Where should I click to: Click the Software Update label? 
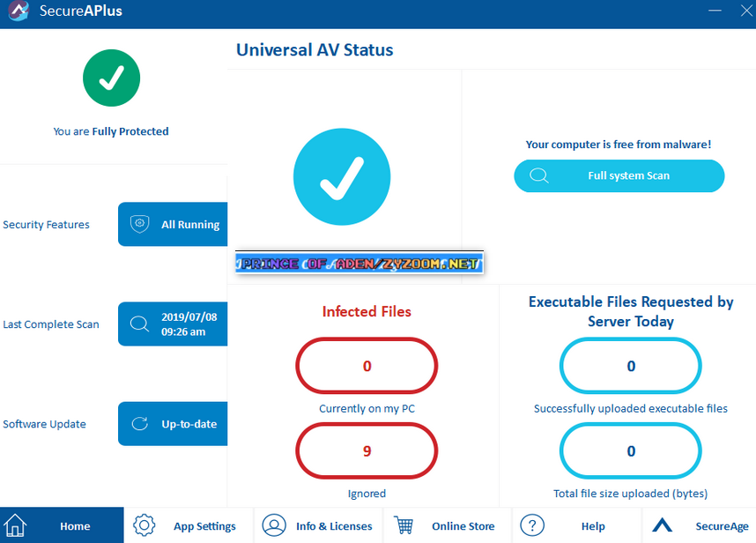[x=44, y=424]
